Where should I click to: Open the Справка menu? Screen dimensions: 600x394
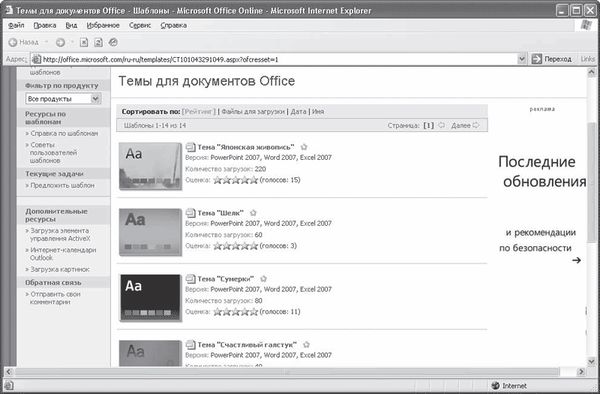pyautogui.click(x=173, y=25)
